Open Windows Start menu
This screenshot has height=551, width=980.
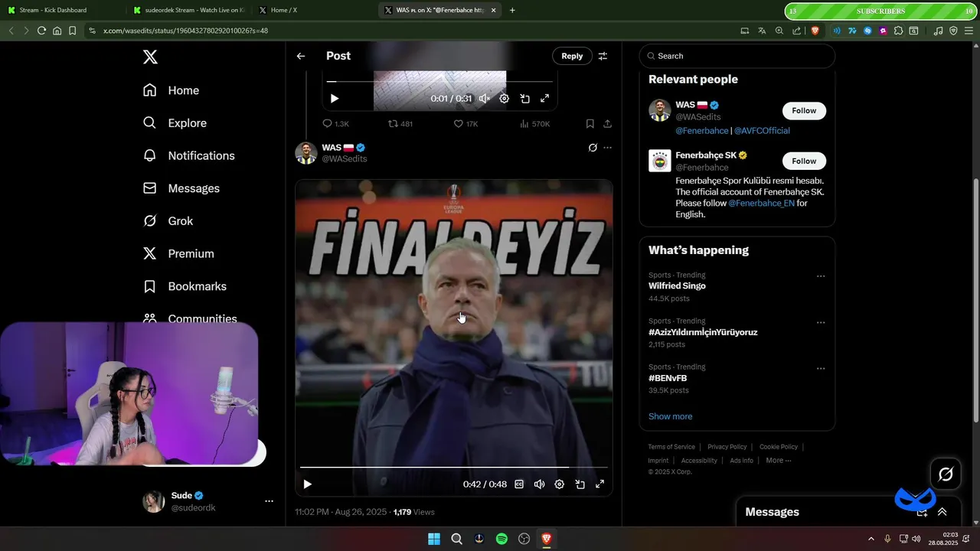(434, 539)
